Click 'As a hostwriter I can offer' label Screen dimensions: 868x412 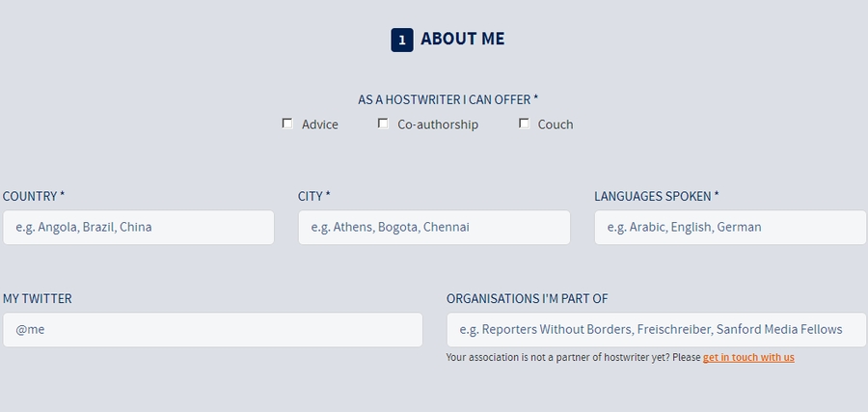[448, 99]
